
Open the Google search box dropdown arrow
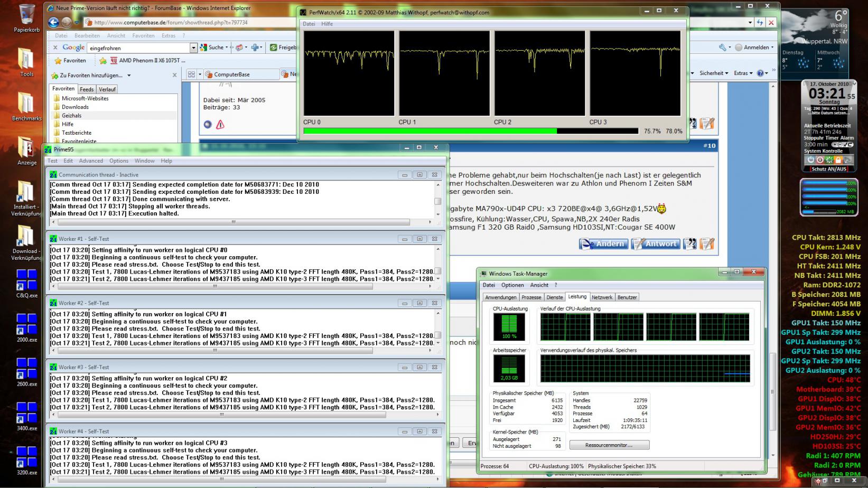[193, 48]
